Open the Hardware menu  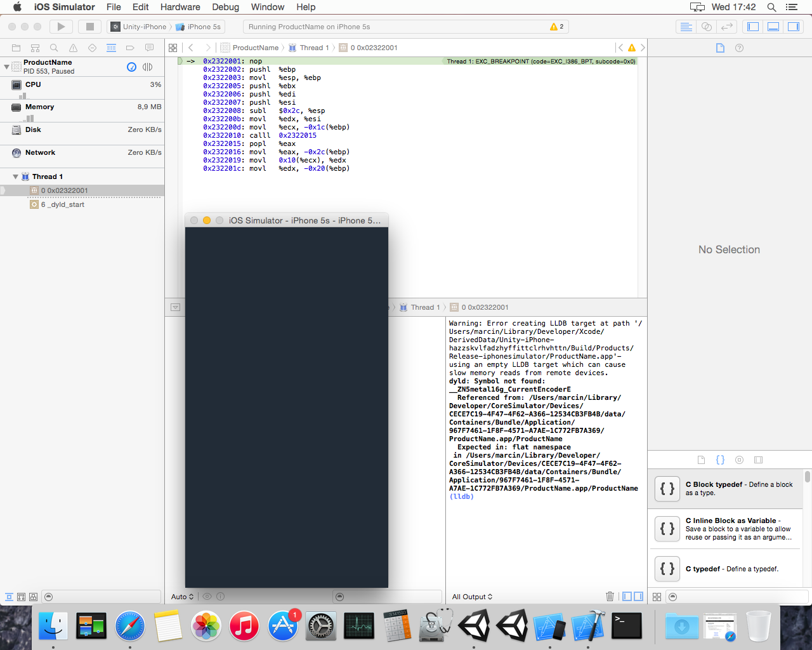click(x=180, y=7)
